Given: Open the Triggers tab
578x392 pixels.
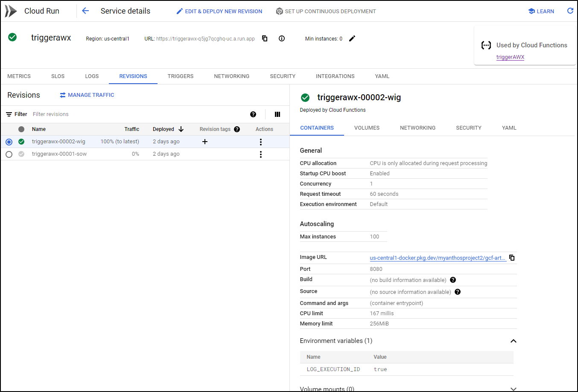Looking at the screenshot, I should click(181, 76).
